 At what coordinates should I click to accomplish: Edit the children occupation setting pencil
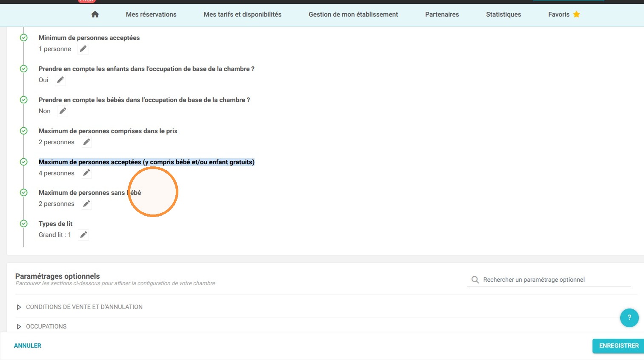point(60,80)
